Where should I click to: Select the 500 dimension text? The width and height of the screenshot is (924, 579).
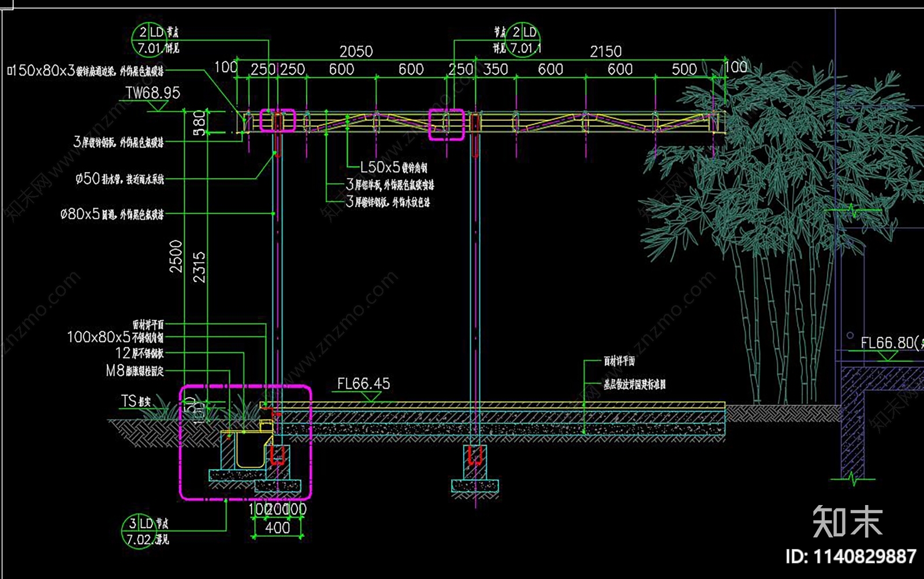tap(684, 69)
